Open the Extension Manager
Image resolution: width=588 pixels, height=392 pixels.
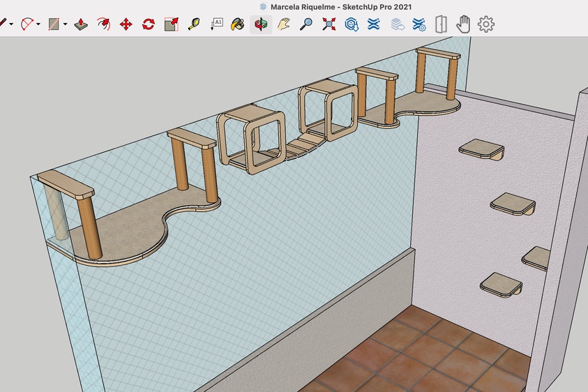coord(419,24)
